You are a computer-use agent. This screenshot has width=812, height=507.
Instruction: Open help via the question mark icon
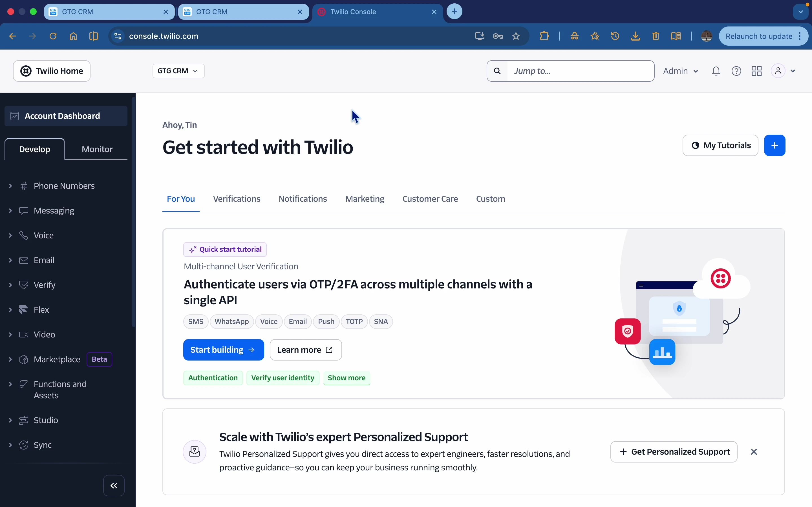click(x=736, y=71)
